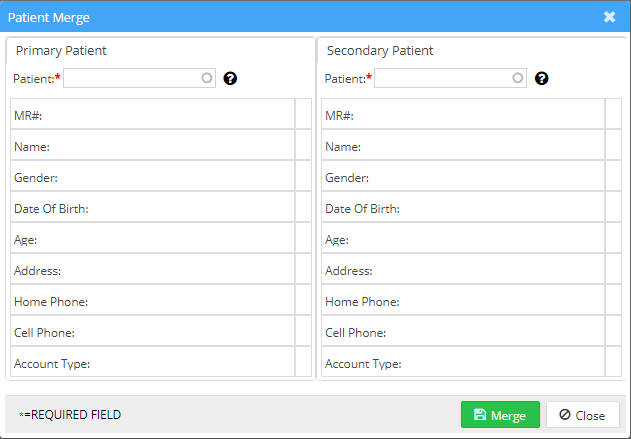Select the Primary Patient Address row
Screen dimensions: 631x439
click(152, 270)
